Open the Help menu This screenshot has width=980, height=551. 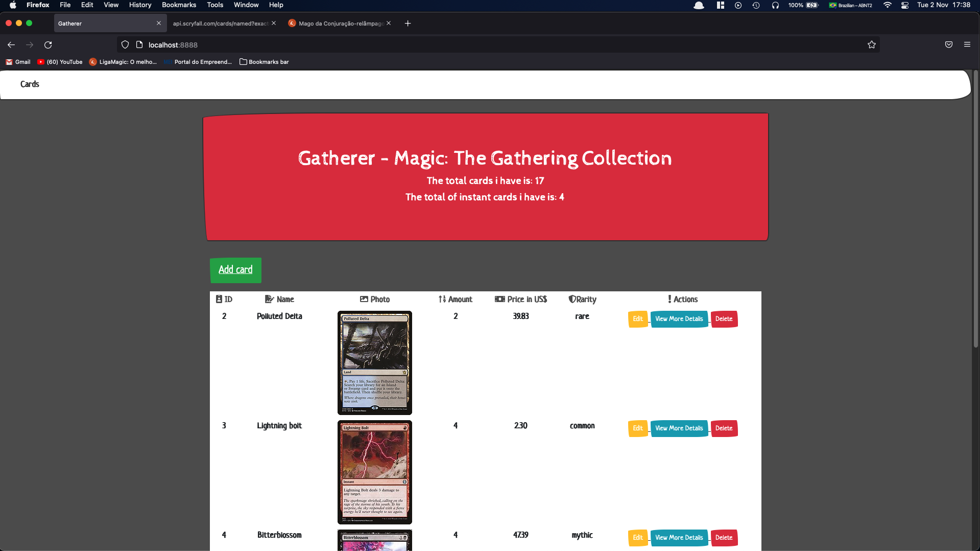[276, 5]
